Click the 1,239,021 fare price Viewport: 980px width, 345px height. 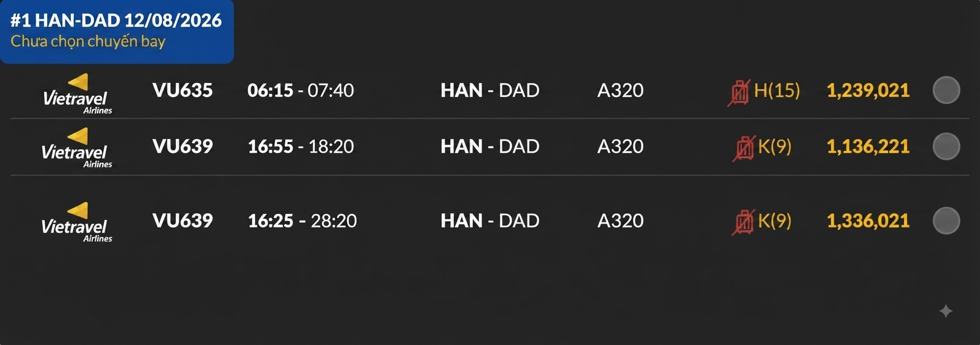tap(868, 90)
